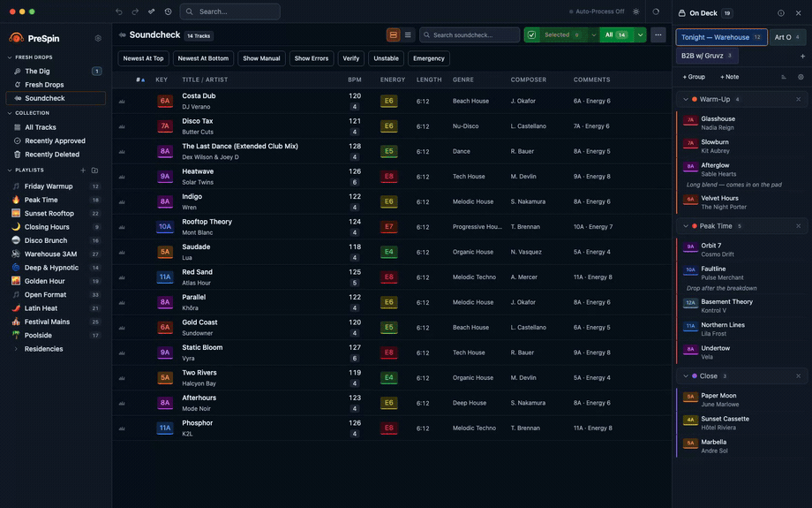Collapse the Warm-Up group
Image resolution: width=812 pixels, height=508 pixels.
pyautogui.click(x=686, y=99)
